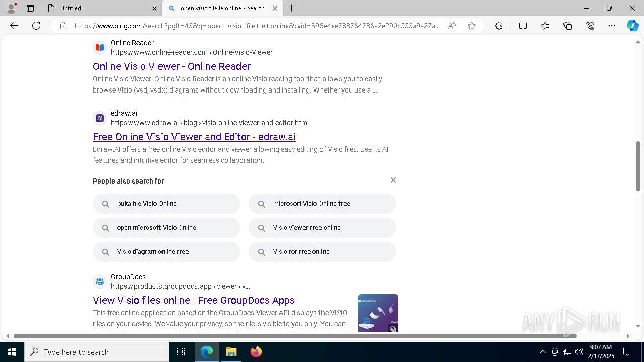The height and width of the screenshot is (362, 644).
Task: Click the Read aloud icon in address bar
Action: [452, 26]
